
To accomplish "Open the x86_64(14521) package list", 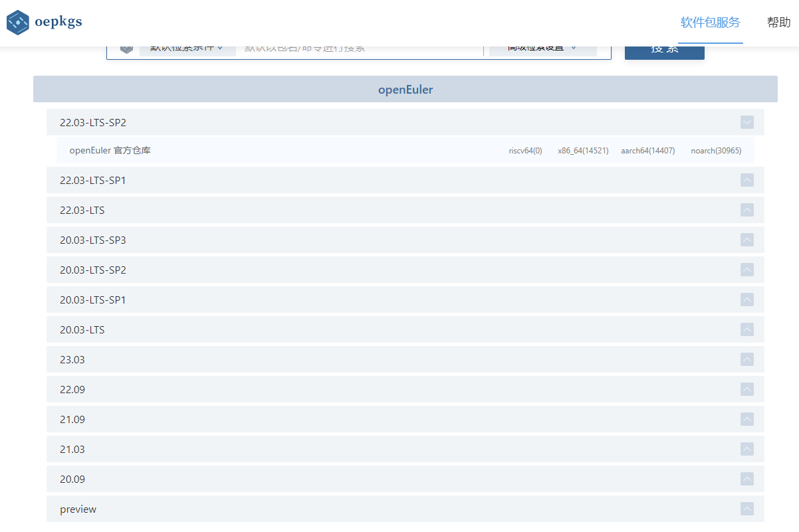I will tap(582, 151).
